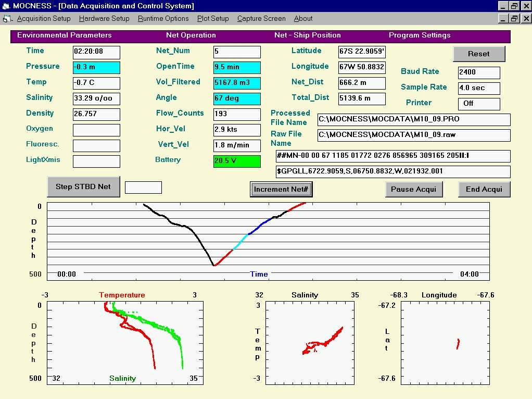Click the Step STBD Net button
This screenshot has width=532, height=399.
[x=83, y=186]
